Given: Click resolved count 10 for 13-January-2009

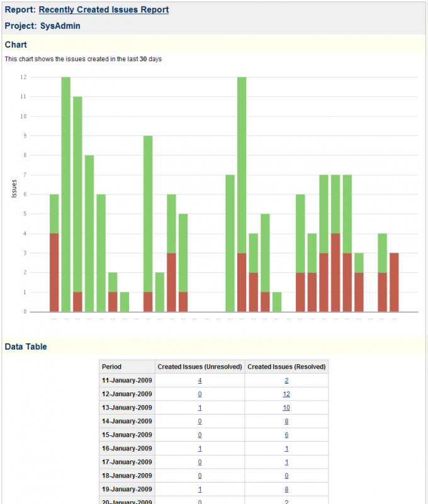Looking at the screenshot, I should click(286, 408).
